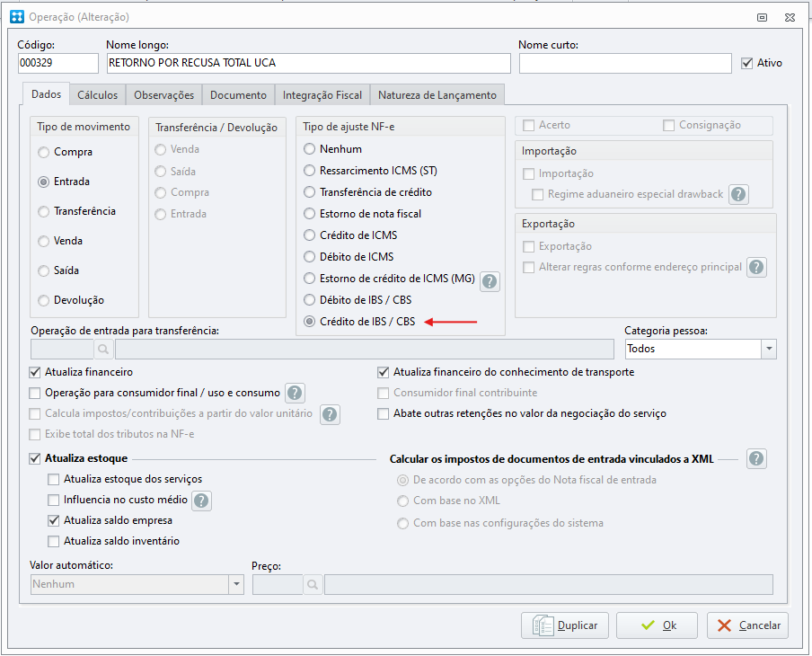The height and width of the screenshot is (656, 812).
Task: Open help for Estorno de crédito de ICMS (MG)
Action: [490, 281]
